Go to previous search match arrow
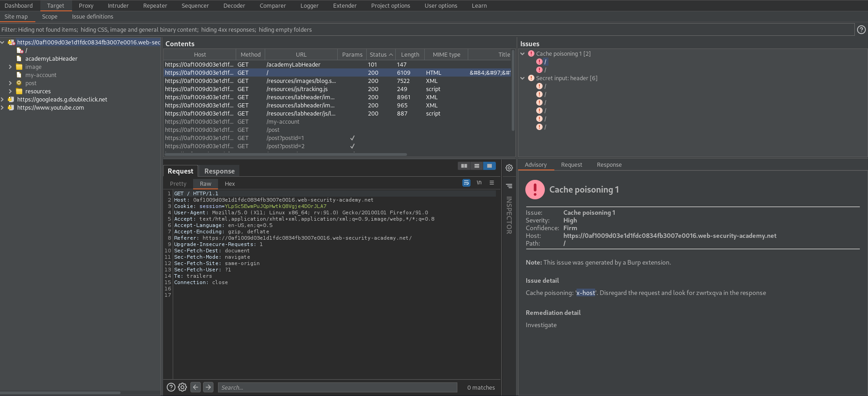 (x=196, y=387)
